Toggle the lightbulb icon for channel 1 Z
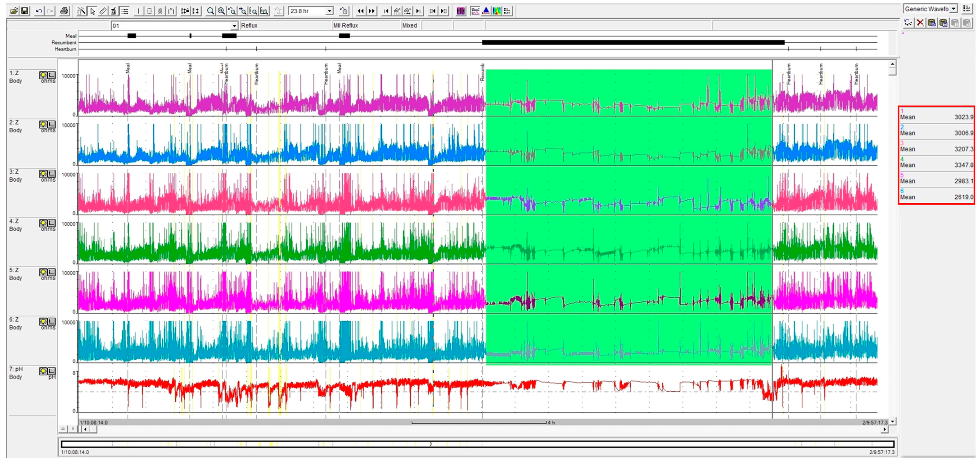The width and height of the screenshot is (980, 463). pos(43,75)
